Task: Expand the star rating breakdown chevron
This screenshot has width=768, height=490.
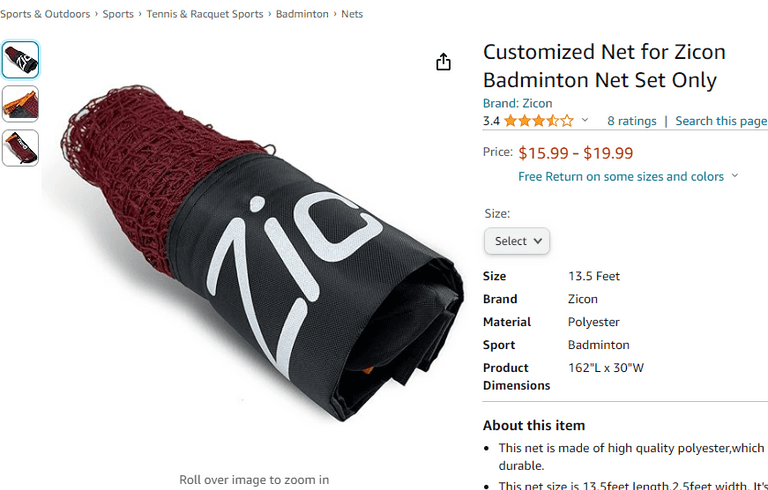Action: coord(585,121)
